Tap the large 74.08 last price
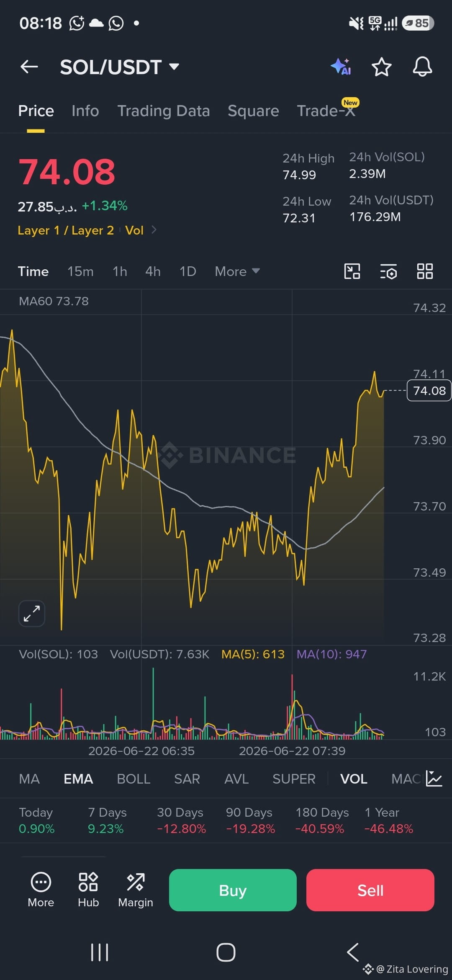 tap(67, 172)
